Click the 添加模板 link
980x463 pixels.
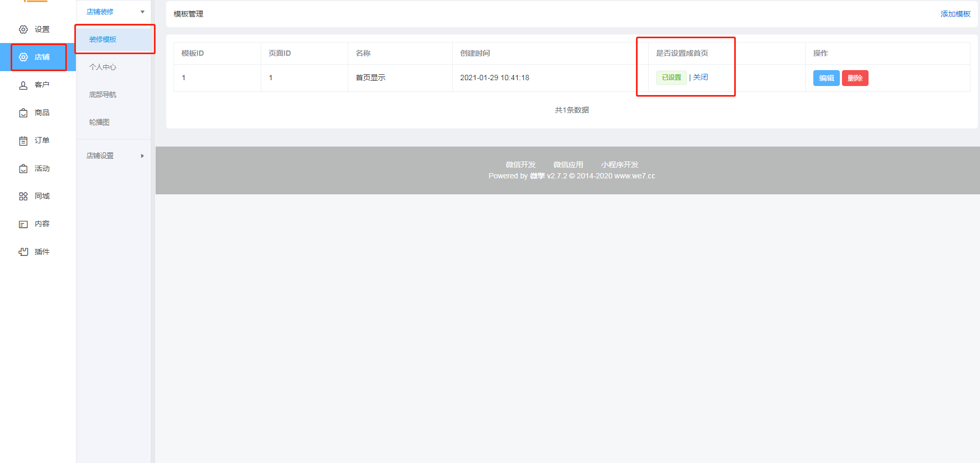coord(955,14)
